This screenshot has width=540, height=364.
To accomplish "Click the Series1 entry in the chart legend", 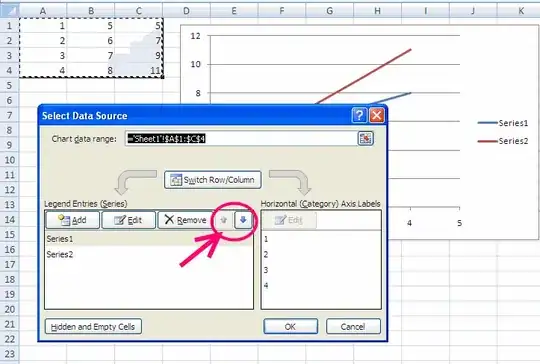I will point(503,123).
